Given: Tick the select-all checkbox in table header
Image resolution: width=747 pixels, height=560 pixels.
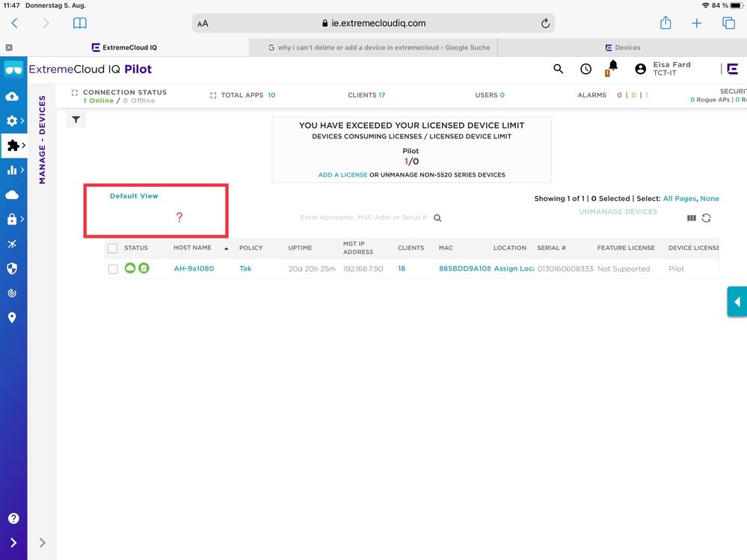Looking at the screenshot, I should click(112, 248).
